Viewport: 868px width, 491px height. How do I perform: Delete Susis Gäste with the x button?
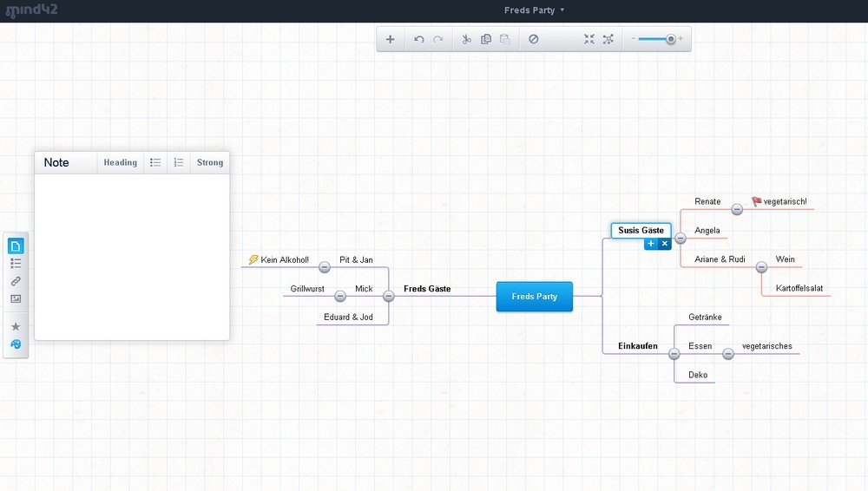[x=665, y=244]
